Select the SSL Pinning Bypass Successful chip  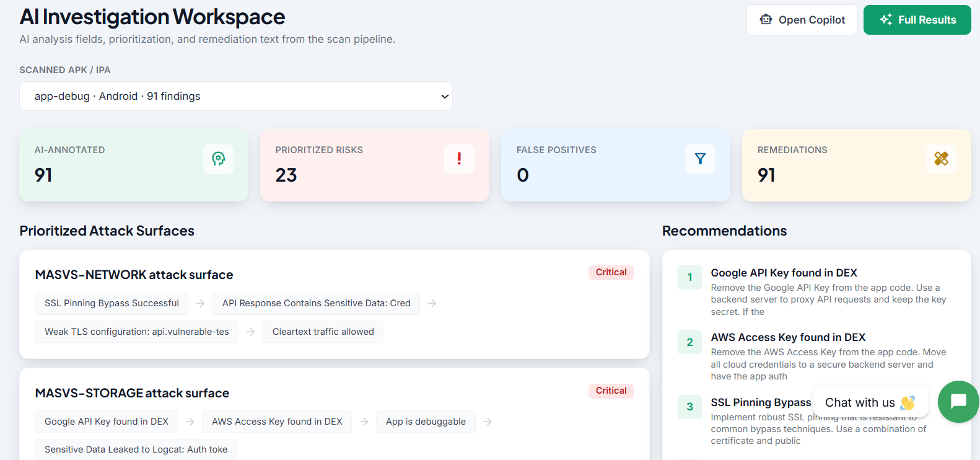(112, 303)
